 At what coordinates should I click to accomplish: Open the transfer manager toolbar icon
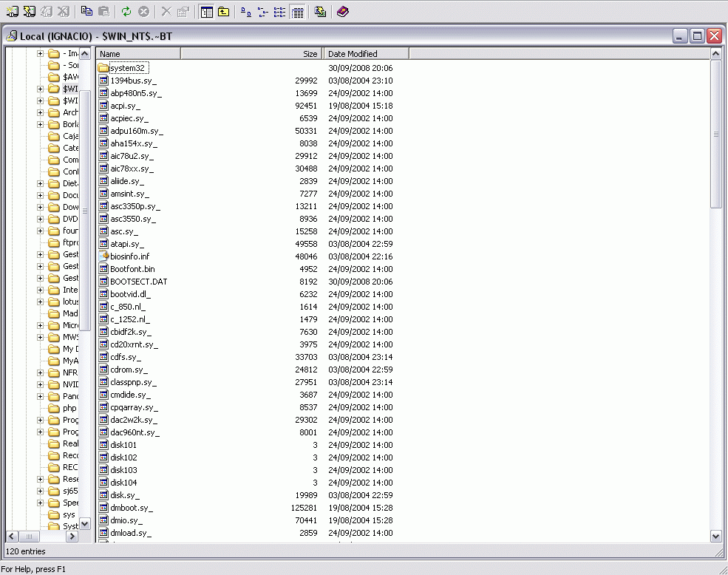(x=320, y=12)
